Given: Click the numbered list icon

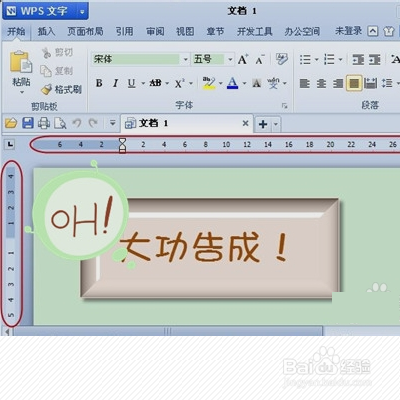Looking at the screenshot, I should [329, 60].
